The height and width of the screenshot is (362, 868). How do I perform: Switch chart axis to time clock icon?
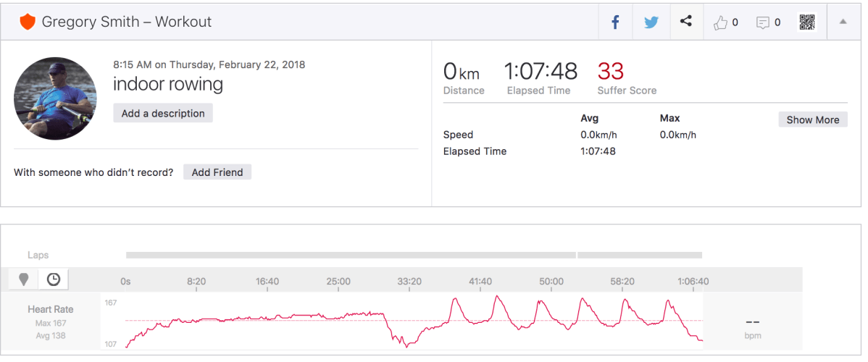tap(53, 279)
